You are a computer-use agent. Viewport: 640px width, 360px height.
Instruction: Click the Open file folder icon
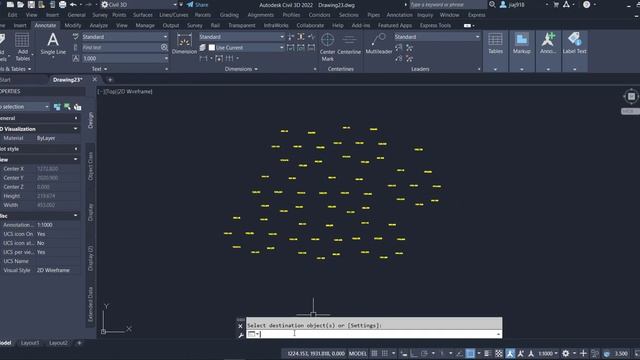coord(20,4)
